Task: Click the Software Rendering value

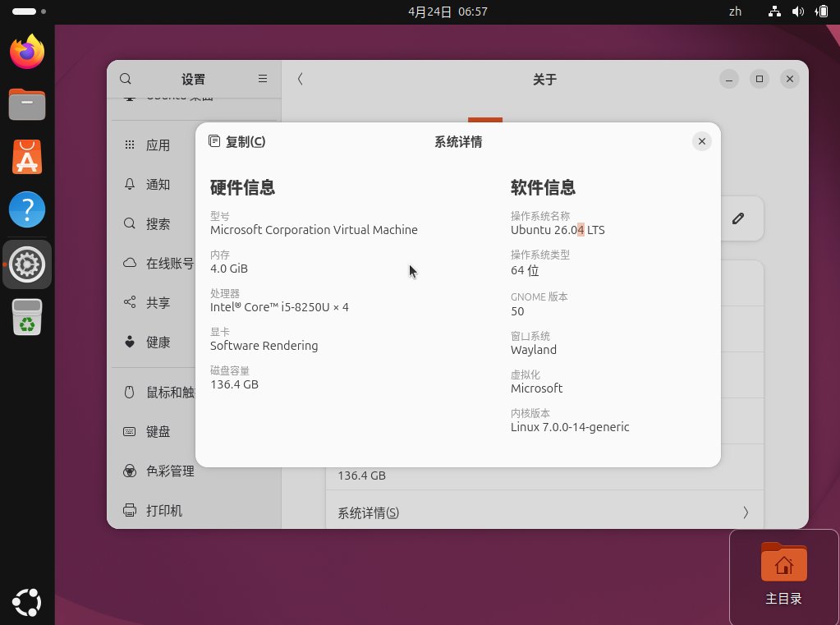Action: [264, 346]
